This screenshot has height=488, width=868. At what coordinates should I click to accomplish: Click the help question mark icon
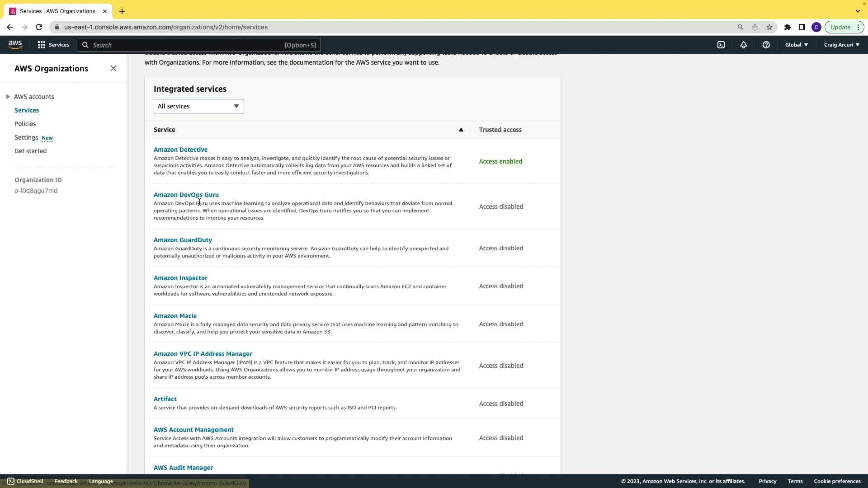[x=766, y=45]
